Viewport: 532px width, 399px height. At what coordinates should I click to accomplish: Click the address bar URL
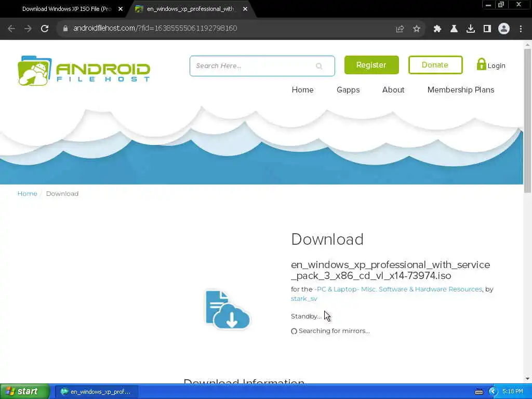click(155, 29)
